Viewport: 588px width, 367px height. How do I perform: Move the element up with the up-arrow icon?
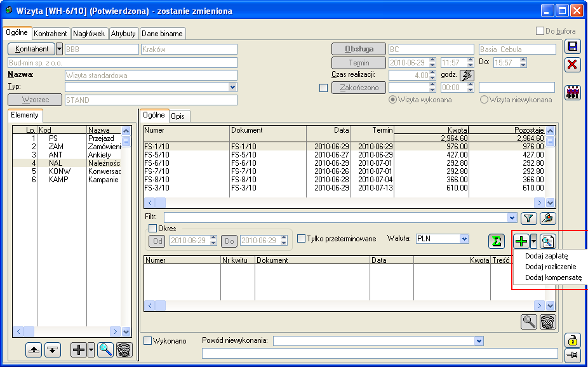point(34,350)
